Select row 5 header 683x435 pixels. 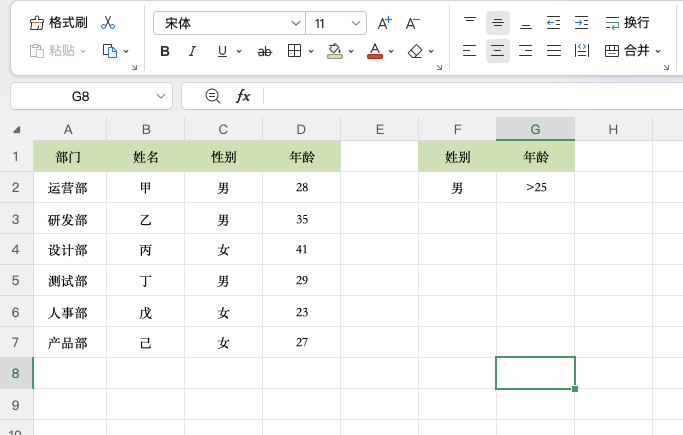(x=16, y=280)
